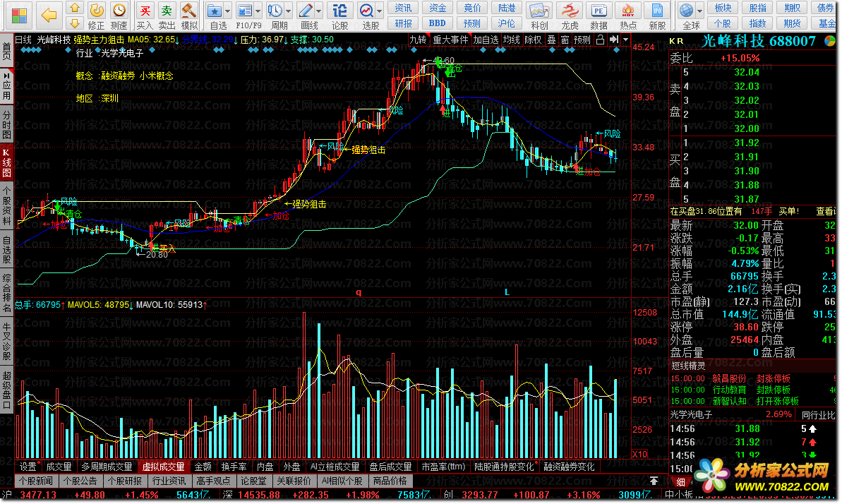Screen dimensions: 842x504
Task: Open the 自选 watchlist folder icon
Action: [x=215, y=10]
